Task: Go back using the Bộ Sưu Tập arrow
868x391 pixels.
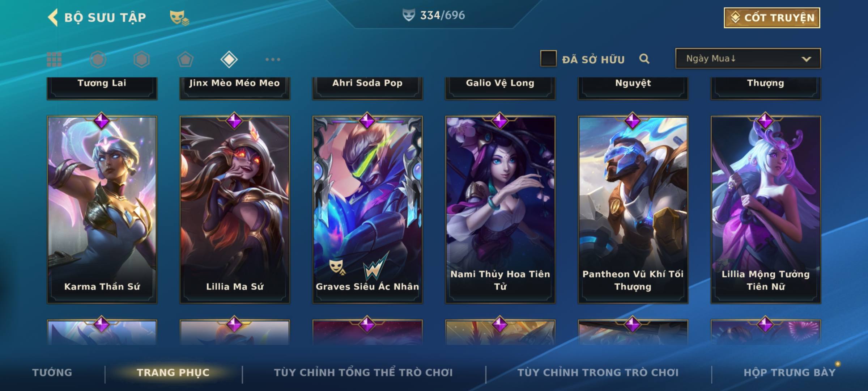Action: 53,17
